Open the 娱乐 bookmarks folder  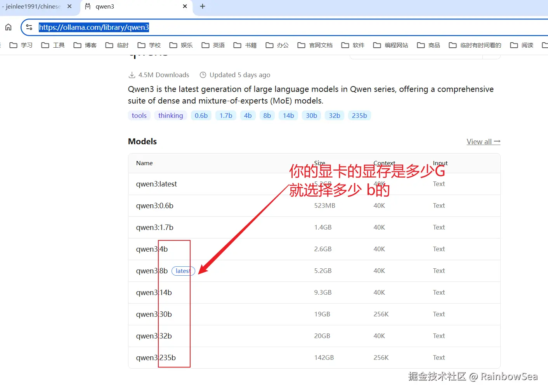pos(181,45)
